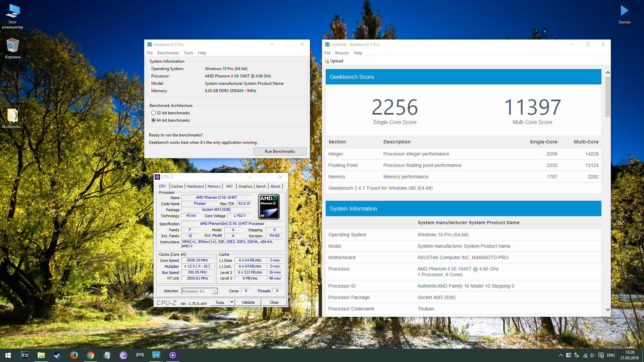Switch to the Caches tab in CPU-Z
The height and width of the screenshot is (362, 644).
pos(177,186)
